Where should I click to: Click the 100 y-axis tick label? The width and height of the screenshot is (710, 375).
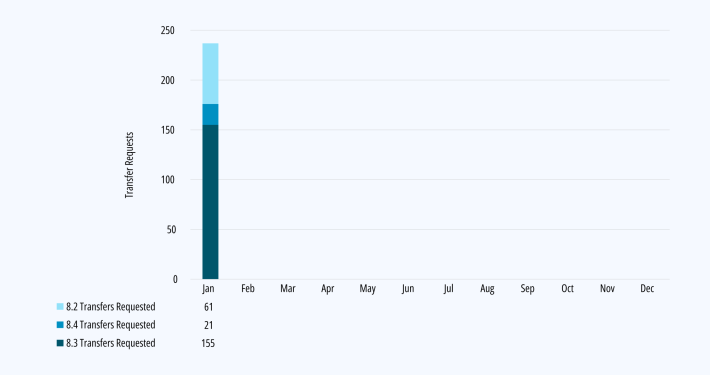[x=168, y=180]
